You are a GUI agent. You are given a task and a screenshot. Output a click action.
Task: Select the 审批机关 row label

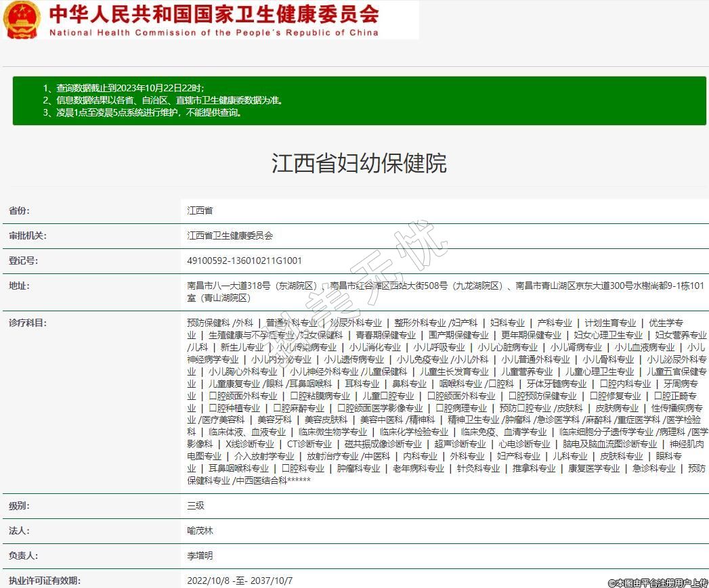pyautogui.click(x=27, y=236)
